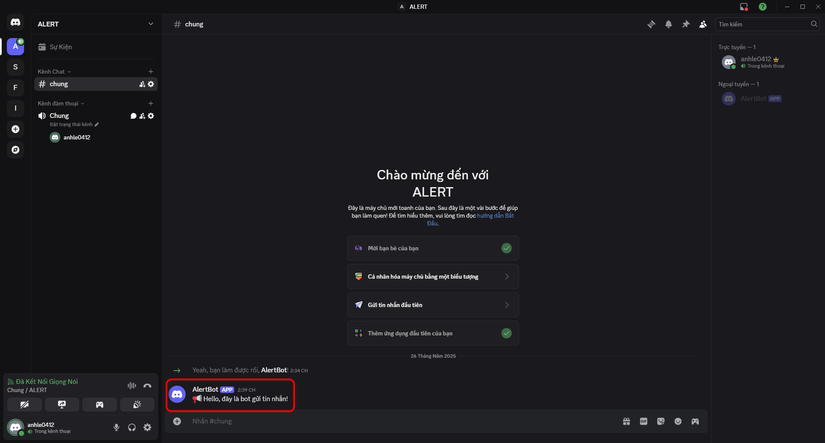
Task: Invite people to Chung voice channel
Action: (x=142, y=116)
